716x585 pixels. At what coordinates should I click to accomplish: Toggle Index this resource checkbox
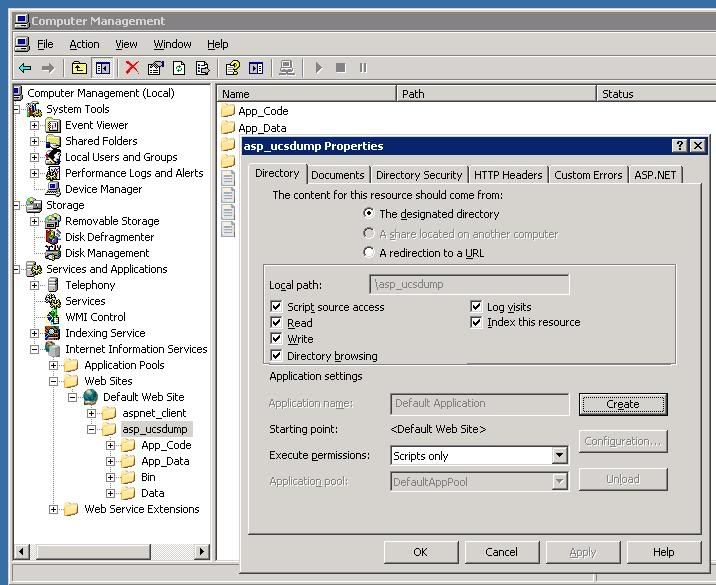(x=476, y=322)
